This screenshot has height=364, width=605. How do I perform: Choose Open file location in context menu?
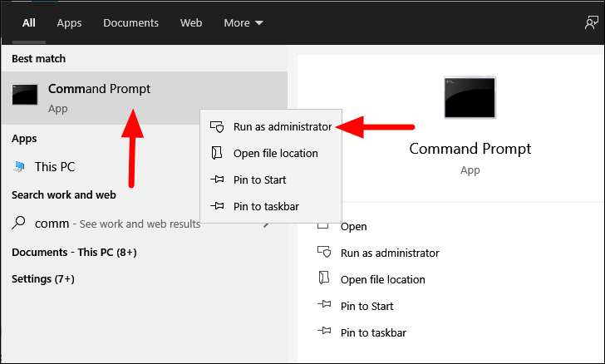[x=271, y=153]
